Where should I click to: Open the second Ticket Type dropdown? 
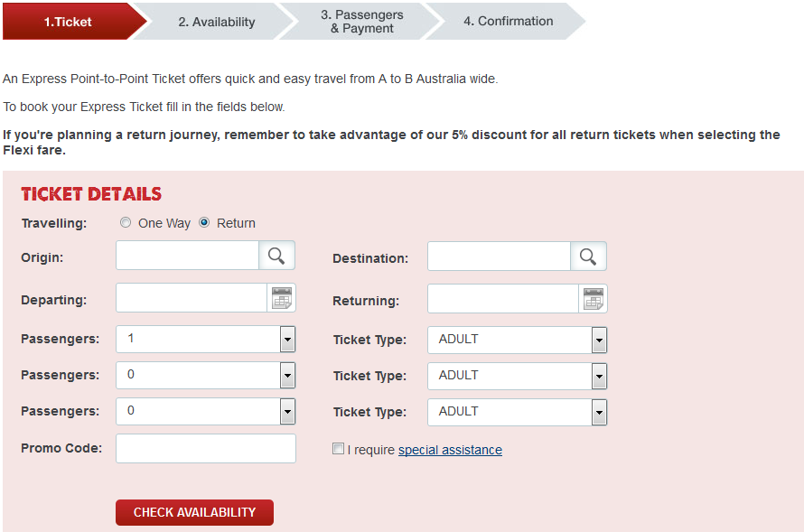(x=517, y=376)
